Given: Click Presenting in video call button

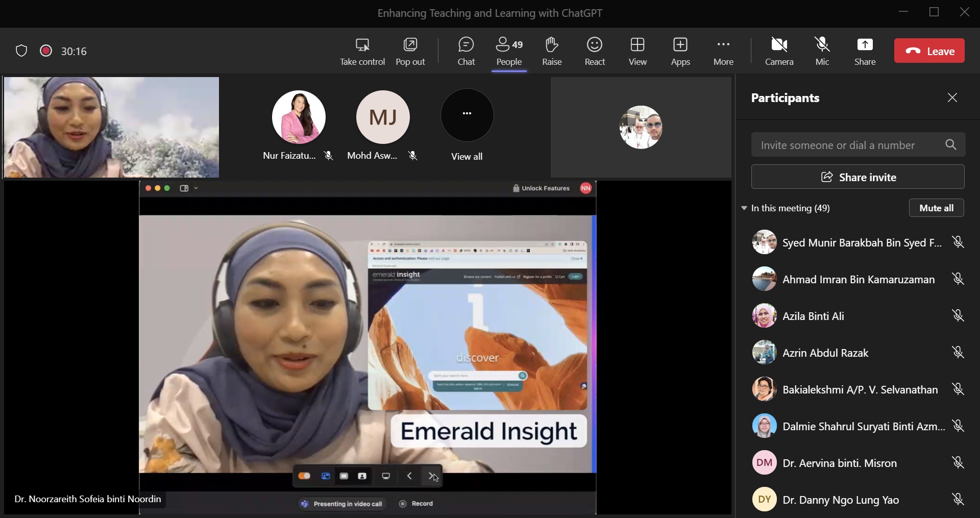Looking at the screenshot, I should (342, 504).
